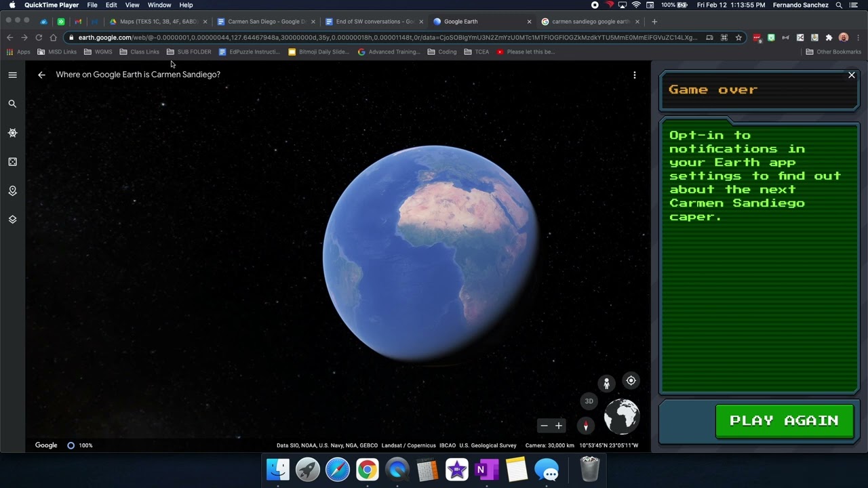Screen dimensions: 868x488
Task: Open a new browser tab
Action: tap(654, 22)
